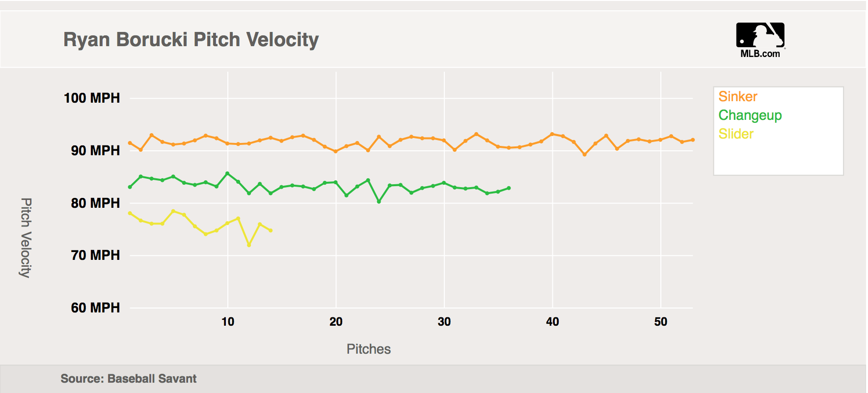Click the MLB.com logo
The height and width of the screenshot is (393, 868).
click(760, 40)
